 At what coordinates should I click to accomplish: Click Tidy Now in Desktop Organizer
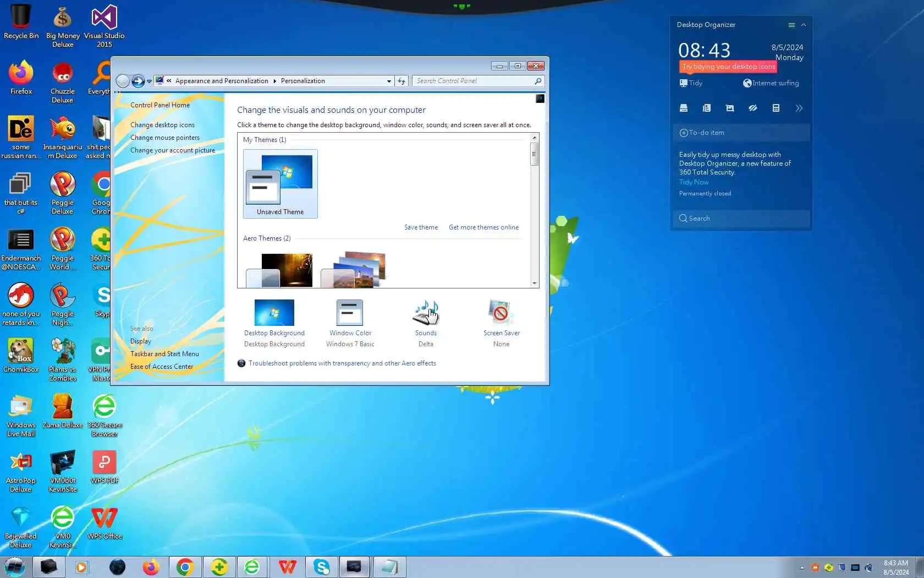click(694, 182)
